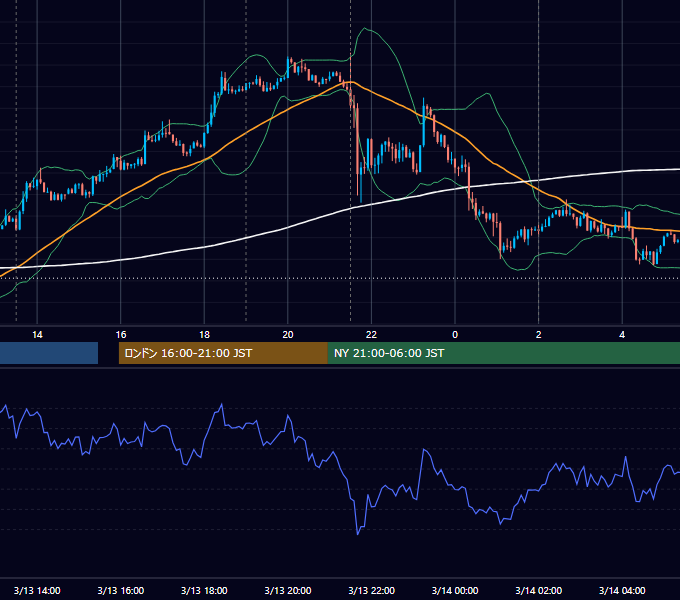
Task: Click the 3/13 18:00 date label
Action: tap(204, 590)
